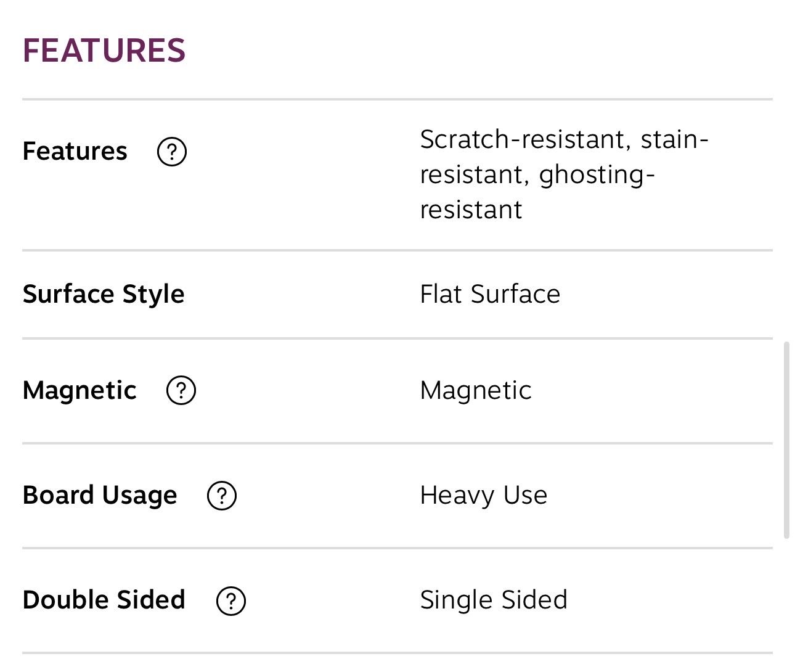Select the bold Features row label
Screen dimensions: 795x672
coord(75,152)
